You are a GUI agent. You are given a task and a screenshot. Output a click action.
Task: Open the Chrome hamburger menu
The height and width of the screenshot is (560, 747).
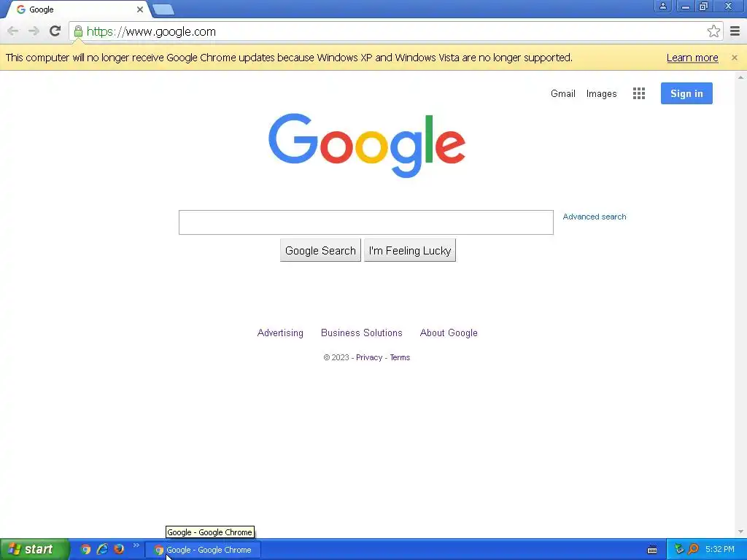735,31
